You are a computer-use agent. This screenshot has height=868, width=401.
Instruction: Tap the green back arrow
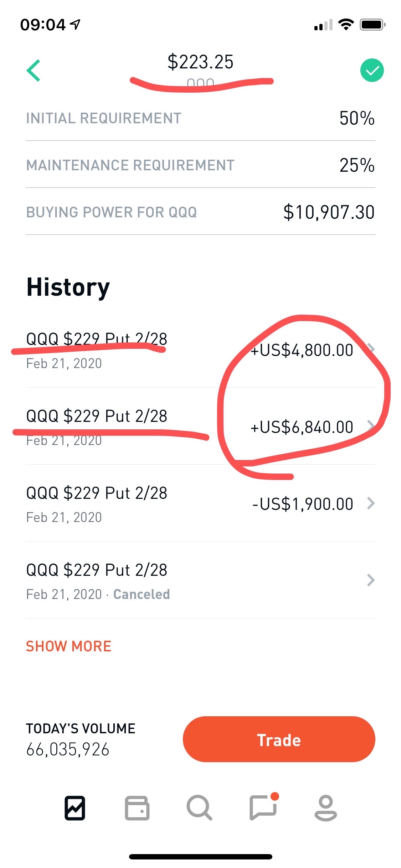point(34,71)
